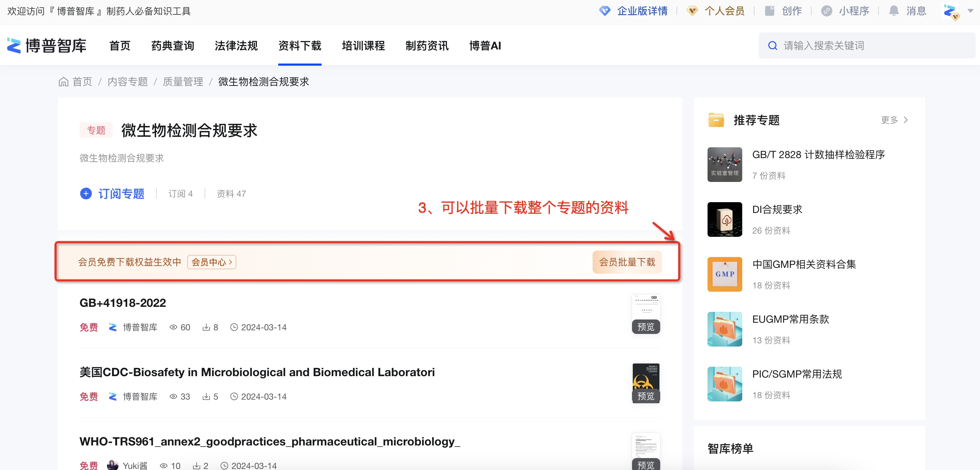Open EUGMP常用条款 topic title
Image resolution: width=980 pixels, height=470 pixels.
[791, 319]
